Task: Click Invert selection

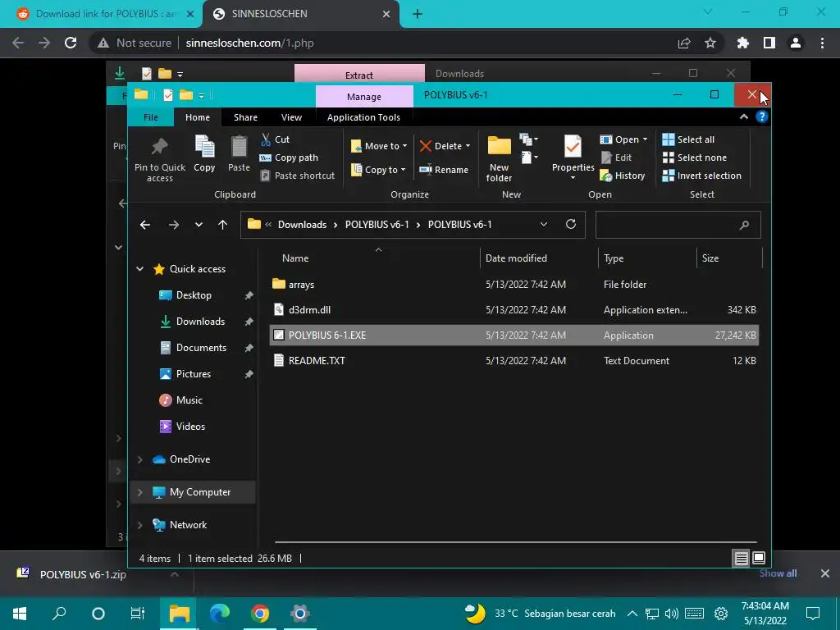Action: pyautogui.click(x=702, y=176)
